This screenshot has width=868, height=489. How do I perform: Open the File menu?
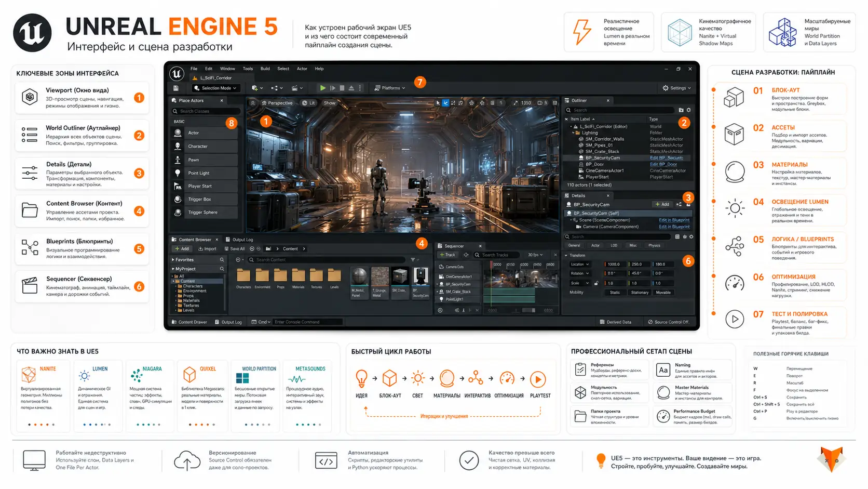tap(194, 69)
